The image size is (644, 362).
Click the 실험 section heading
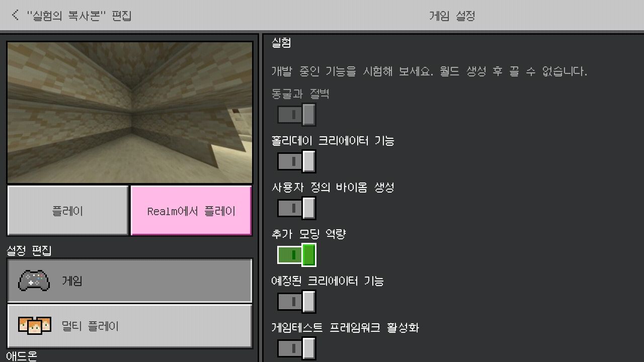[281, 43]
